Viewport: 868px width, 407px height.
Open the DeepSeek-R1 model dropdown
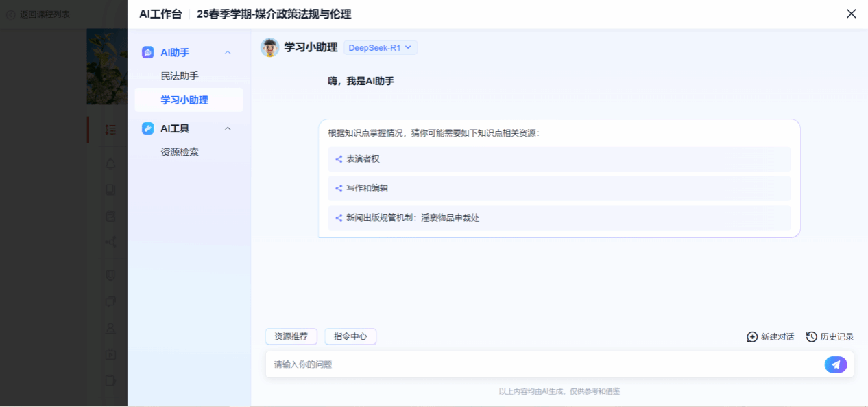(x=381, y=47)
